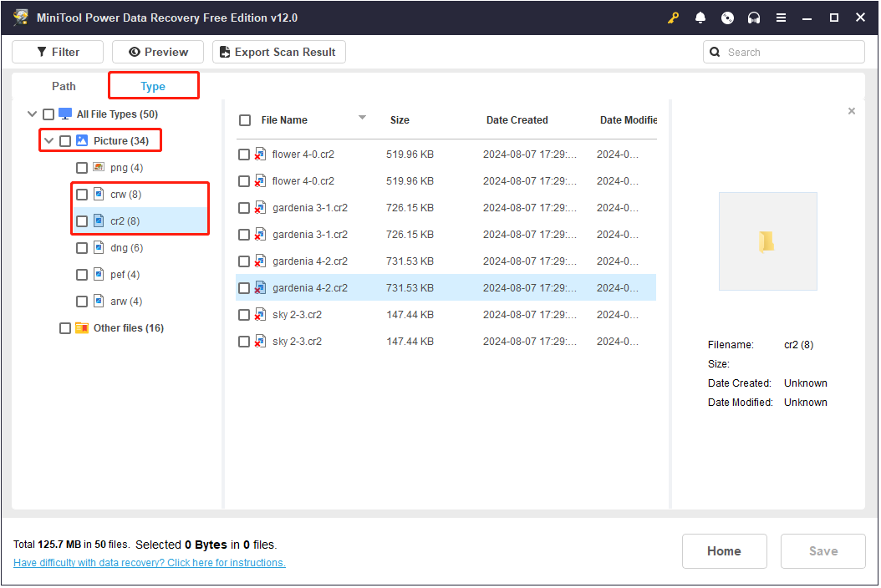This screenshot has width=881, height=588.
Task: Collapse the Picture (34) tree node
Action: pos(48,140)
